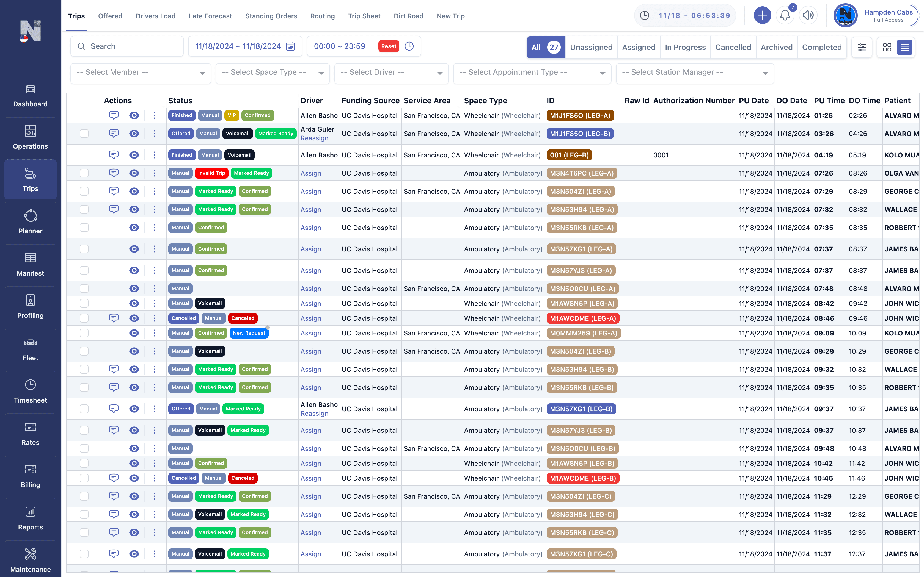
Task: Open the Select Station Manager dropdown
Action: click(x=695, y=73)
